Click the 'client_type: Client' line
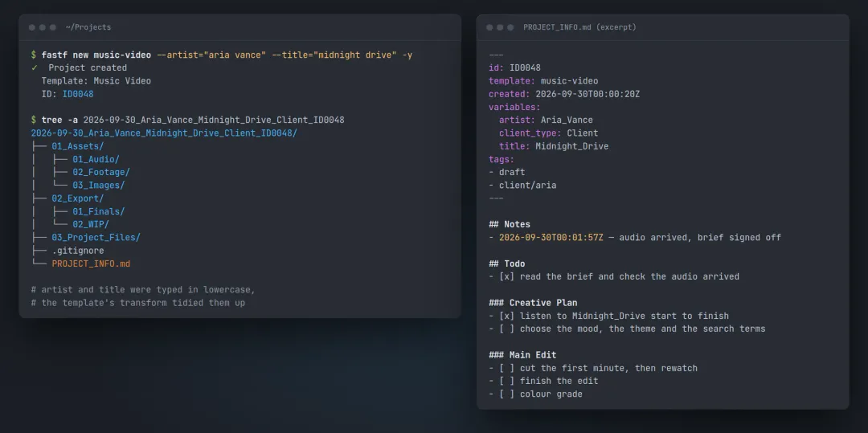The width and height of the screenshot is (868, 433). (549, 133)
